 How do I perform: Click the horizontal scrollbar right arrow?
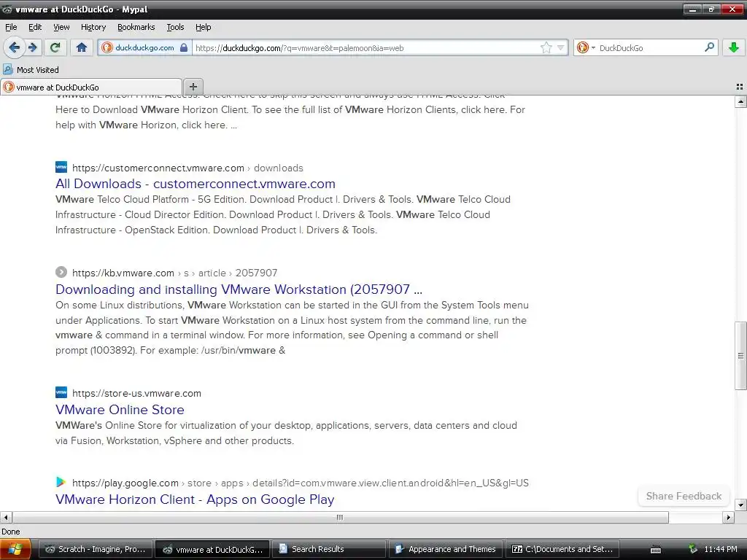728,517
